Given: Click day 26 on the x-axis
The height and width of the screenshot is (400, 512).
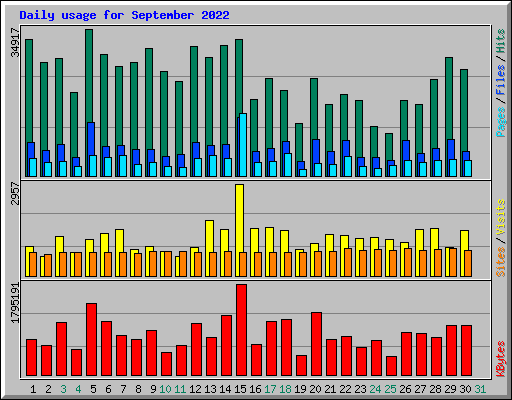Looking at the screenshot, I should pyautogui.click(x=405, y=389).
